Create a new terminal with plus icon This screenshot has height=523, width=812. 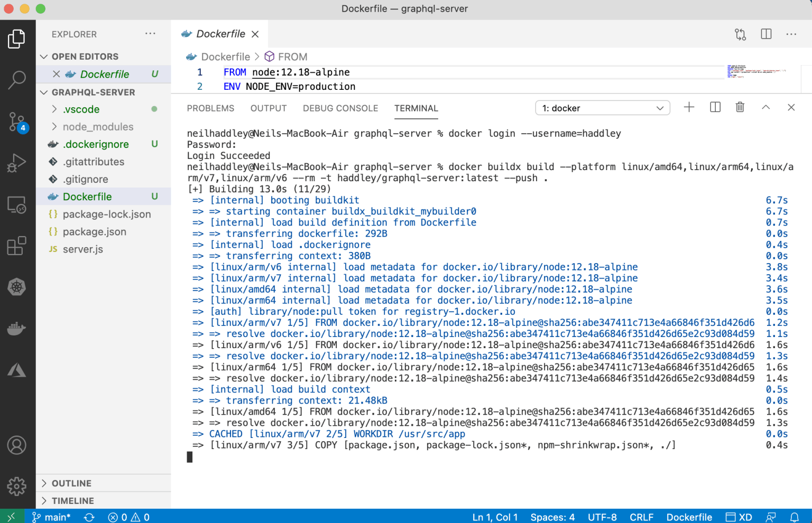689,107
